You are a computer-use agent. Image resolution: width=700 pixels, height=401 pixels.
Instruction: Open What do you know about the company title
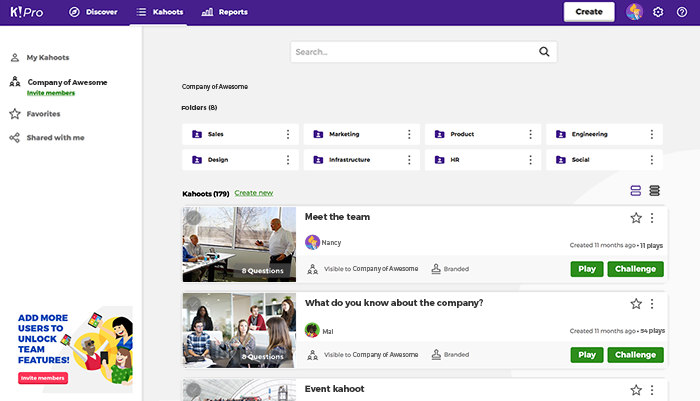(x=394, y=303)
